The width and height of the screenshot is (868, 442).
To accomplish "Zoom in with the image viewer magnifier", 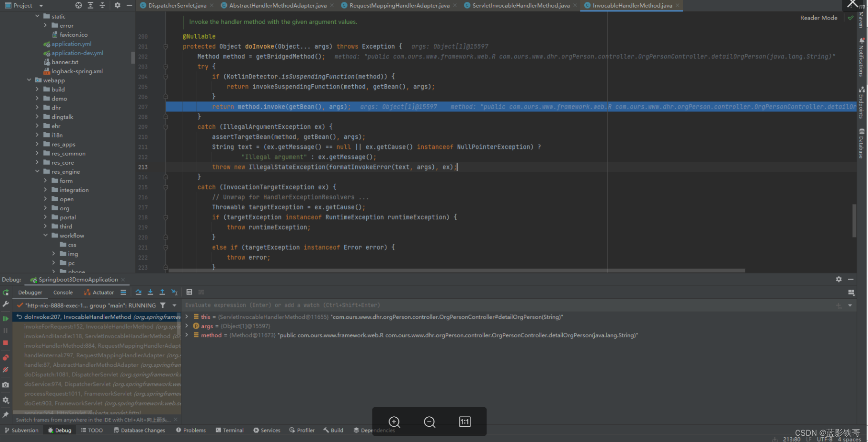I will point(394,422).
